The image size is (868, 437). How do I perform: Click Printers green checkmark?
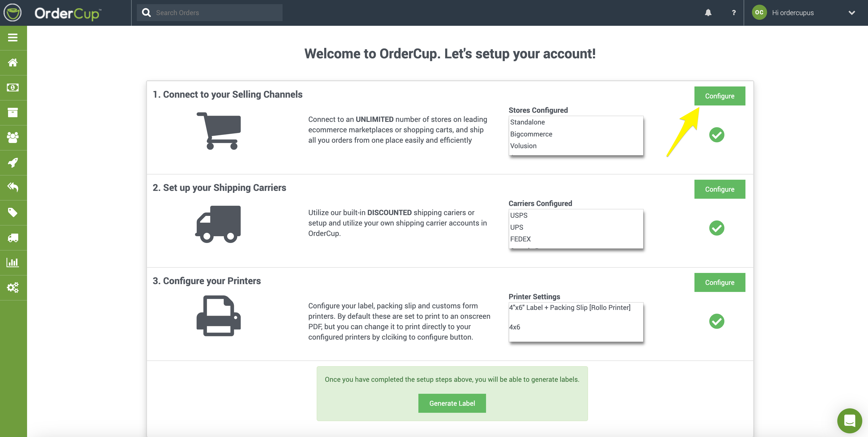pyautogui.click(x=716, y=321)
